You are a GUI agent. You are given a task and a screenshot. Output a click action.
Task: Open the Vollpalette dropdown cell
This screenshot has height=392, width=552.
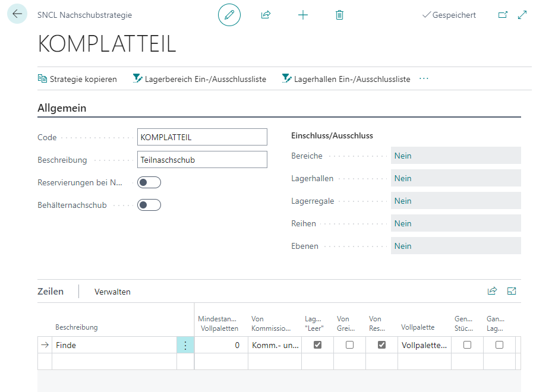(x=424, y=345)
